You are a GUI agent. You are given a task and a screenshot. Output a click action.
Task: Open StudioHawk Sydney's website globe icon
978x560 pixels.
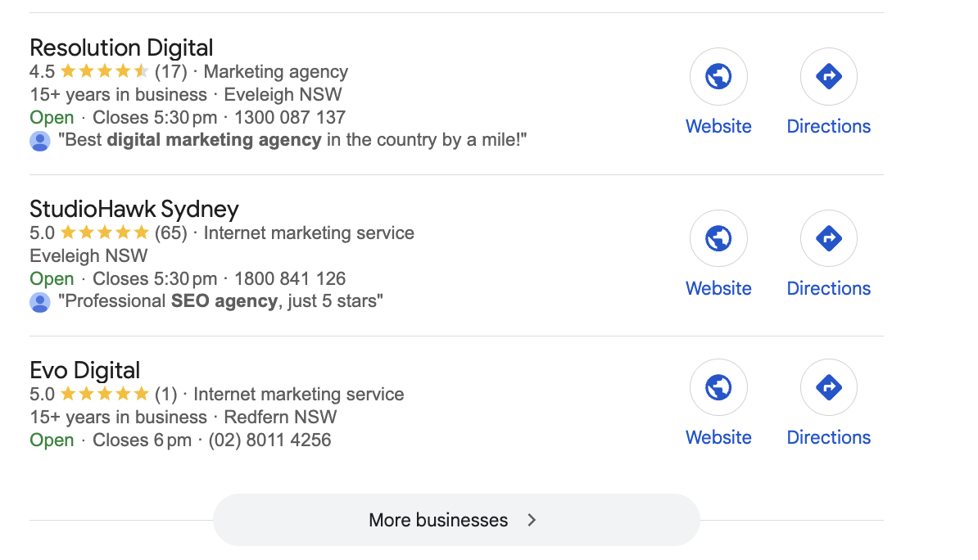click(x=718, y=239)
